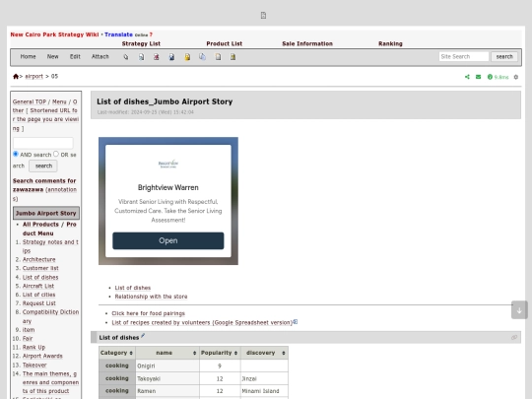Image resolution: width=532 pixels, height=399 pixels.
Task: Sort table by name column arrows
Action: point(194,354)
